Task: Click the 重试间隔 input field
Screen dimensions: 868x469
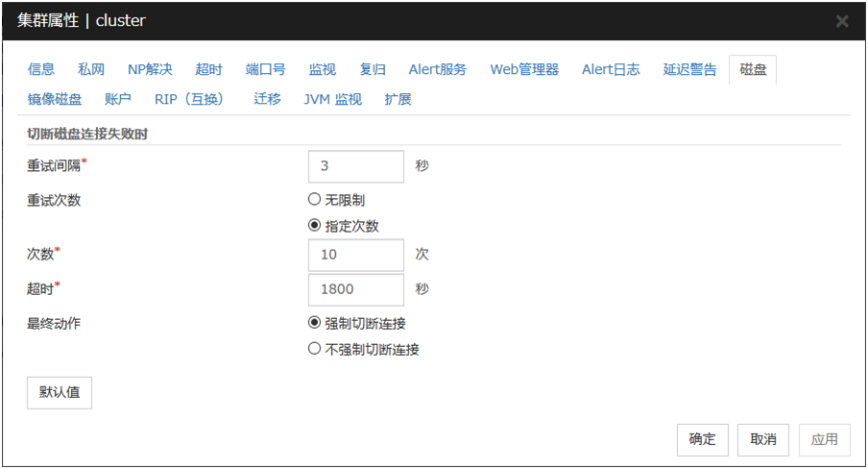Action: (x=355, y=166)
